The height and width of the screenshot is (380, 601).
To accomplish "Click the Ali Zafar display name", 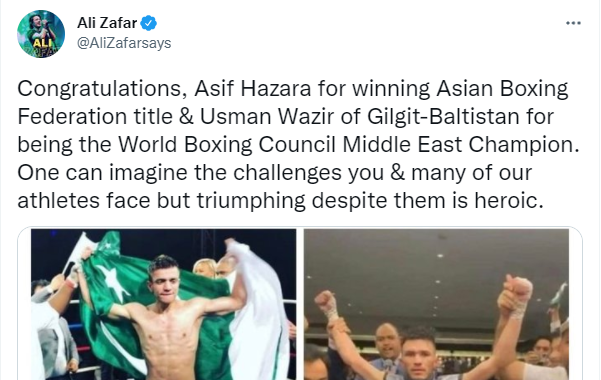I will (107, 23).
